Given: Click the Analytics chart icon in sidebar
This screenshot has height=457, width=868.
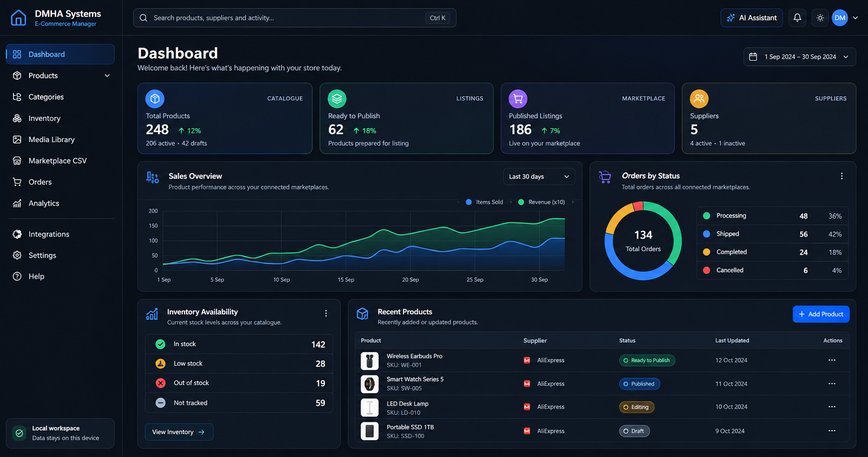Looking at the screenshot, I should [17, 203].
